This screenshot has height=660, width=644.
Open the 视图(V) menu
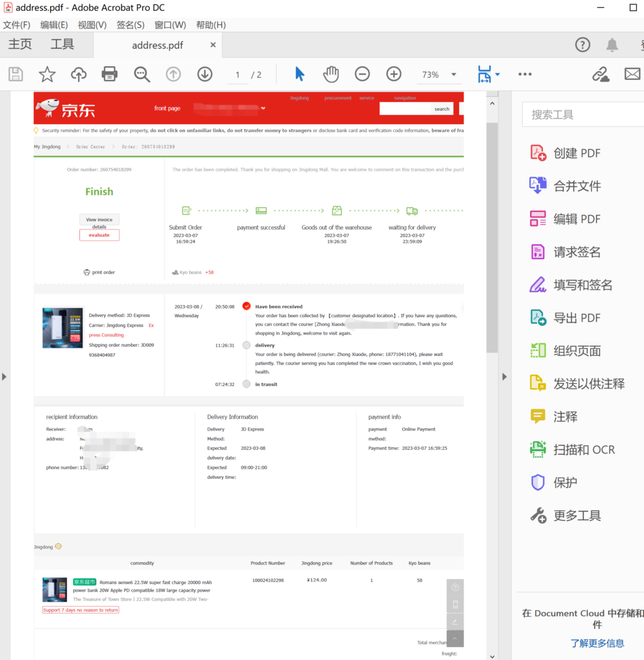pyautogui.click(x=92, y=25)
